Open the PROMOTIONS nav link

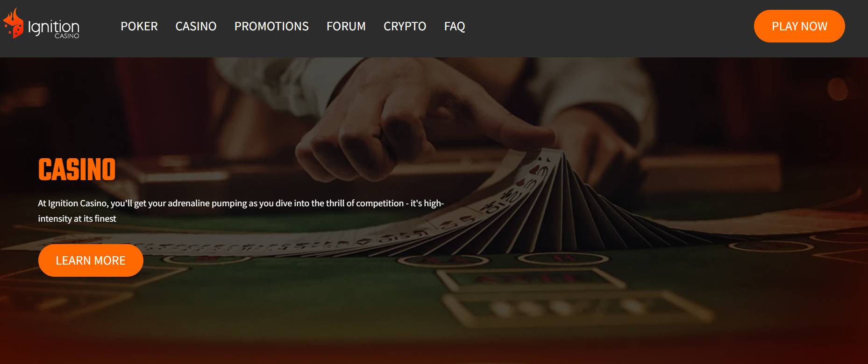271,26
